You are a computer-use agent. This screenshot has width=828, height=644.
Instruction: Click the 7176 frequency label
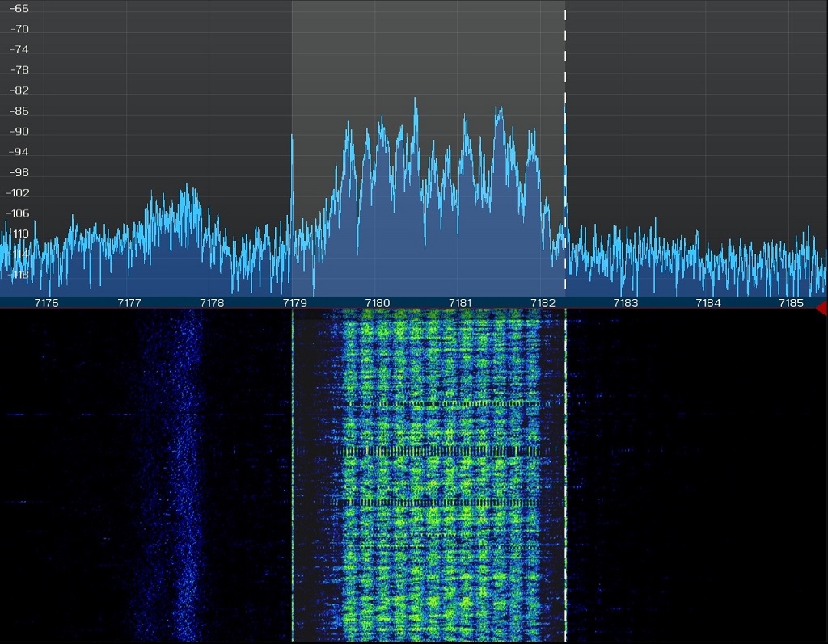[46, 303]
